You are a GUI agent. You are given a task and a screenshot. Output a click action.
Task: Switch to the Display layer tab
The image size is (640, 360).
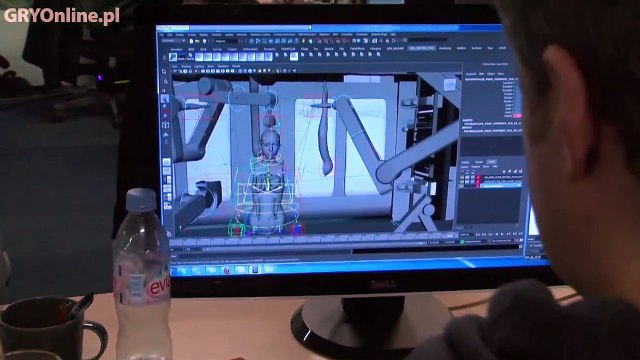point(465,162)
